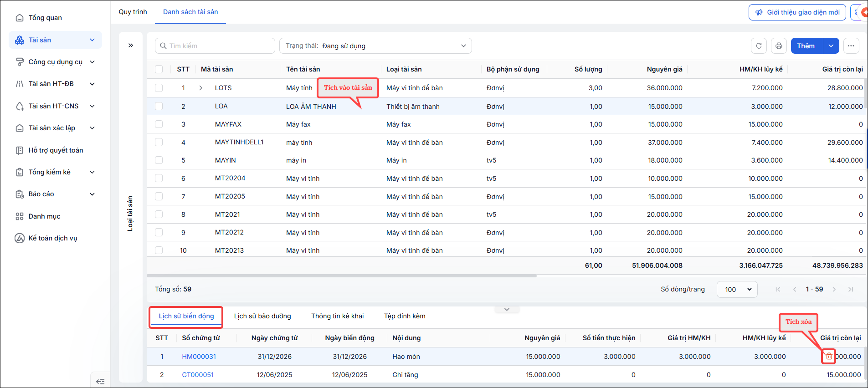Go to the next page
The width and height of the screenshot is (868, 388).
point(834,289)
